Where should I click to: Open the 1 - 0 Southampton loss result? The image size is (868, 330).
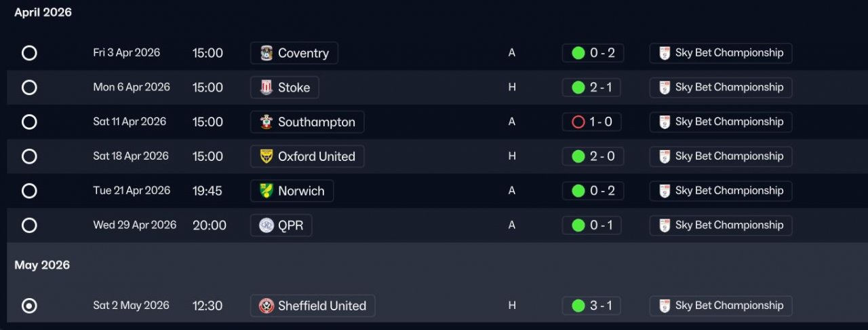pos(592,122)
